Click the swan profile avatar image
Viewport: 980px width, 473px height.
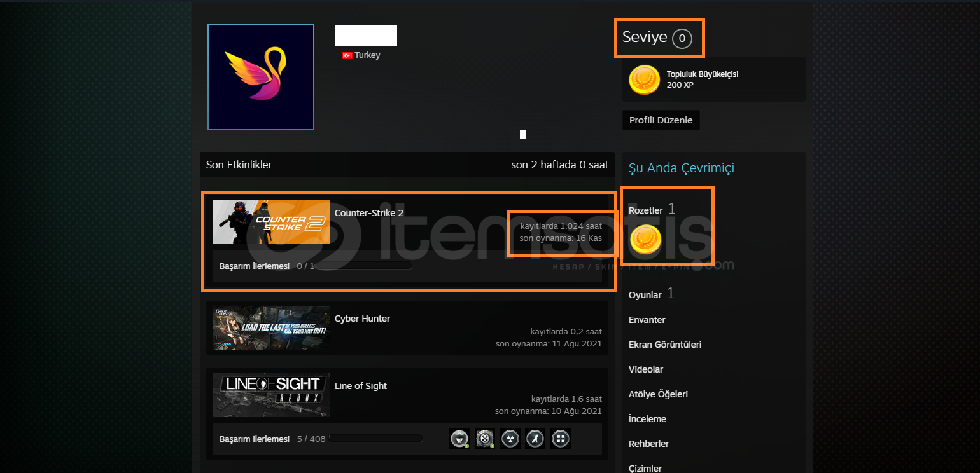[x=261, y=77]
